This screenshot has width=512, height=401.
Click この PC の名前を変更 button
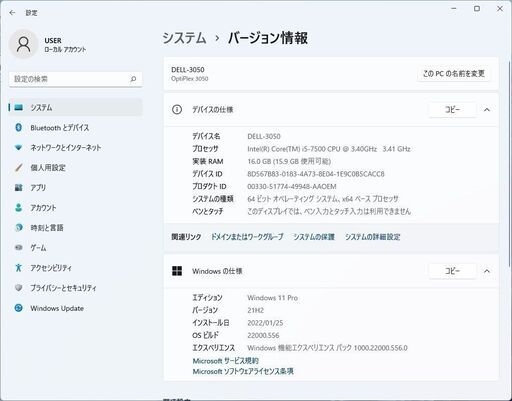(x=453, y=73)
